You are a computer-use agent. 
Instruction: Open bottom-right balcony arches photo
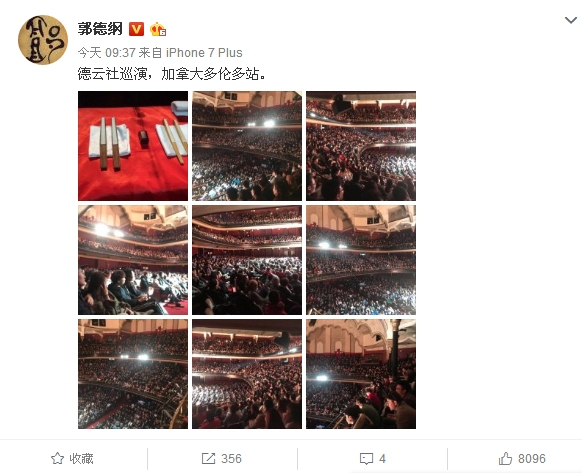point(361,374)
